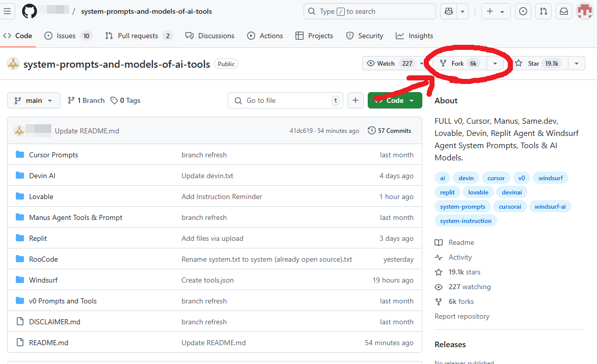Viewport: 597px width, 364px height.
Task: Open your profile avatar menu
Action: [584, 11]
